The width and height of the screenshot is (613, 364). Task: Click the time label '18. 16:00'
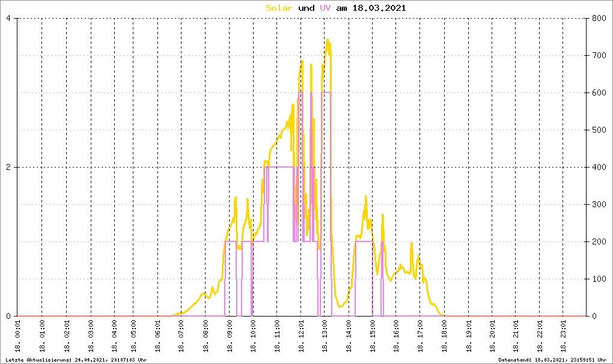396,336
